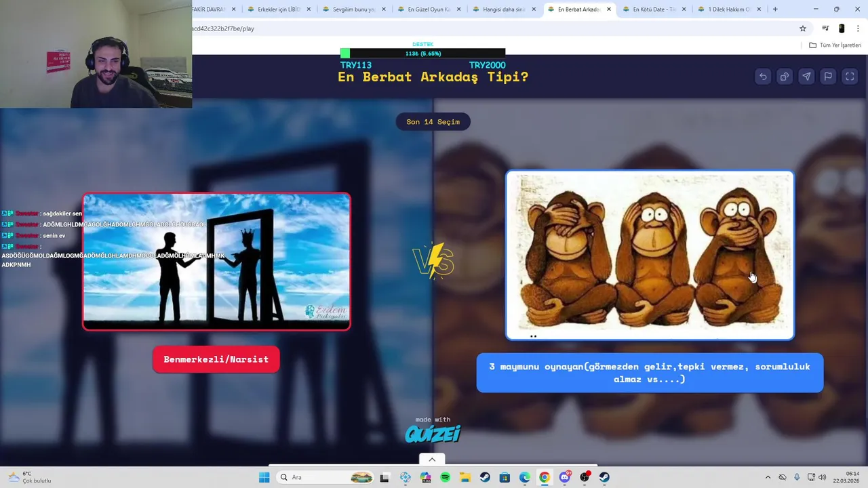Choose the Benmerkezli/Narsist answer button
The image size is (868, 488).
[216, 359]
